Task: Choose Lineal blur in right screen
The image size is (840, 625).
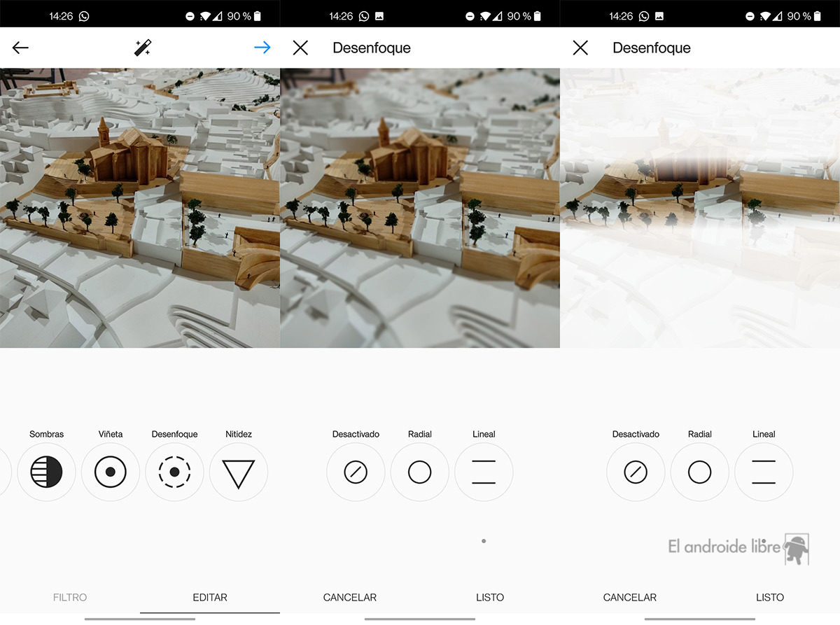Action: coord(764,472)
